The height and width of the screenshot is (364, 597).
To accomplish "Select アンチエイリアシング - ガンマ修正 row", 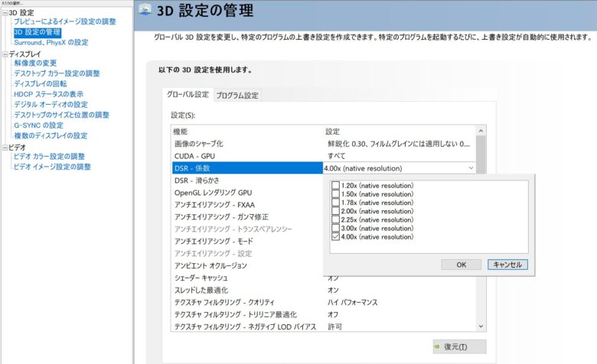I will tap(247, 217).
